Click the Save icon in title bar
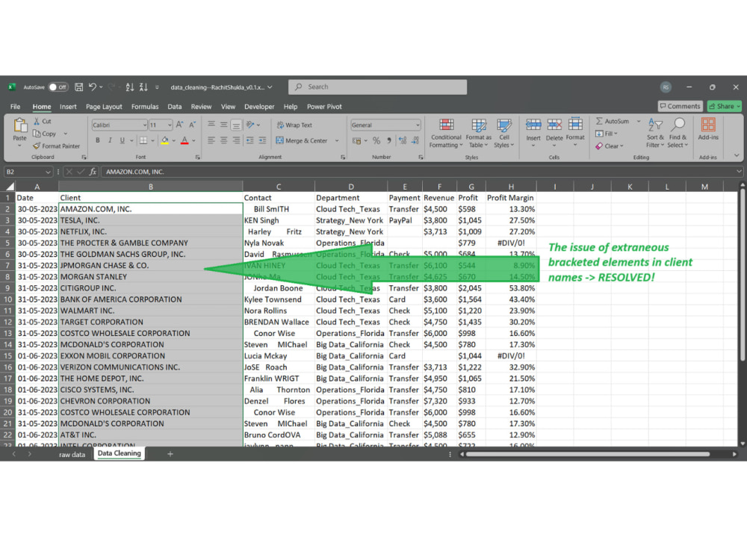Screen dimensions: 747x560 pyautogui.click(x=79, y=87)
